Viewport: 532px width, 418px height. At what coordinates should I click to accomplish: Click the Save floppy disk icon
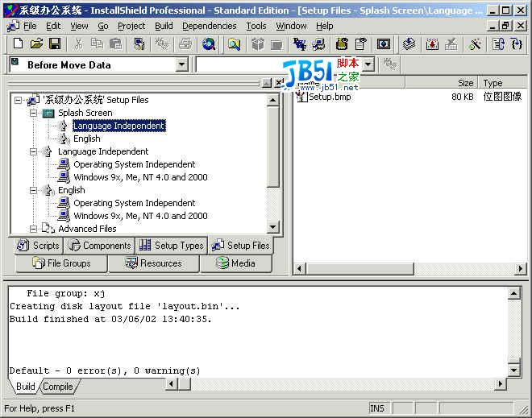click(55, 44)
